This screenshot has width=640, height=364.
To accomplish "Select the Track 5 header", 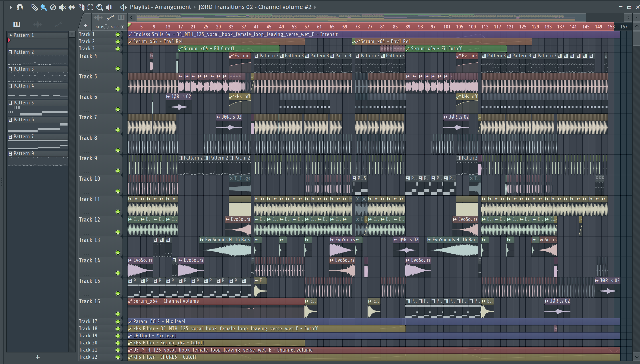I will 100,83.
